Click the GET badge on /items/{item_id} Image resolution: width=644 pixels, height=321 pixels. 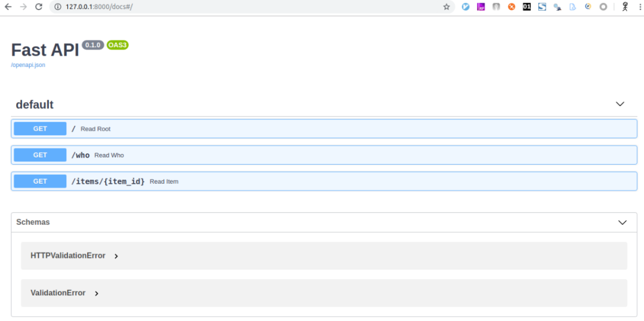(x=40, y=181)
